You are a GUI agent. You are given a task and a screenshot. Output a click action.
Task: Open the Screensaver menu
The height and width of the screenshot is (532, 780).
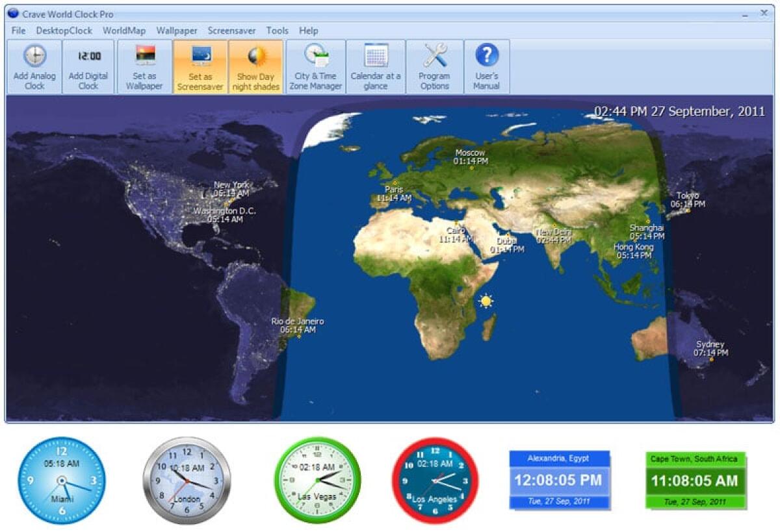click(233, 30)
